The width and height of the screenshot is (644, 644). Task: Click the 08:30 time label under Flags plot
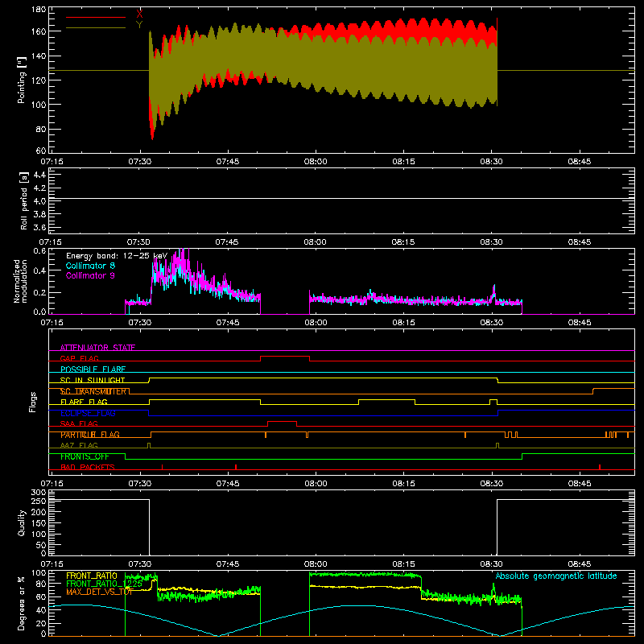pyautogui.click(x=491, y=484)
